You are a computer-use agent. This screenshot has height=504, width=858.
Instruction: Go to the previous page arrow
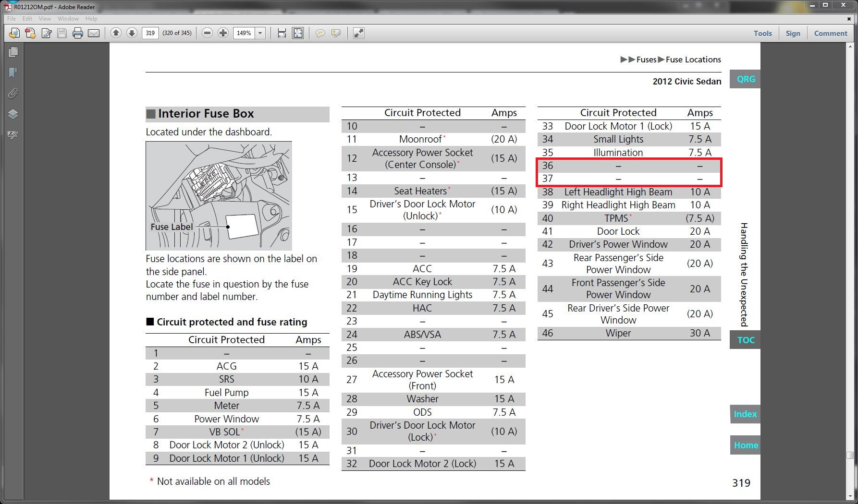[116, 33]
